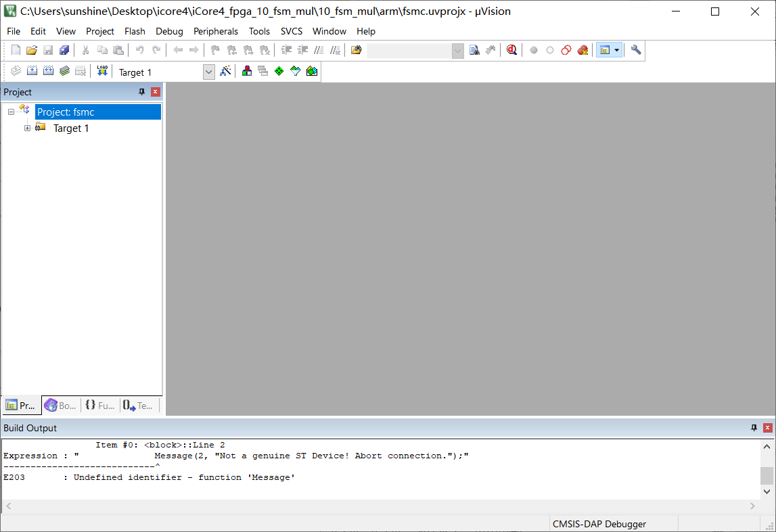
Task: Open Options for Target magic wand icon
Action: click(226, 71)
